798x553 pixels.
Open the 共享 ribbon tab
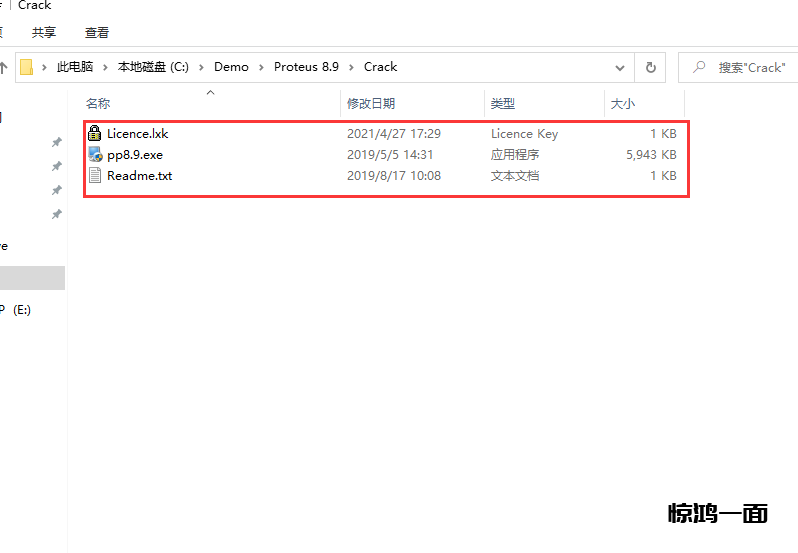(x=44, y=33)
